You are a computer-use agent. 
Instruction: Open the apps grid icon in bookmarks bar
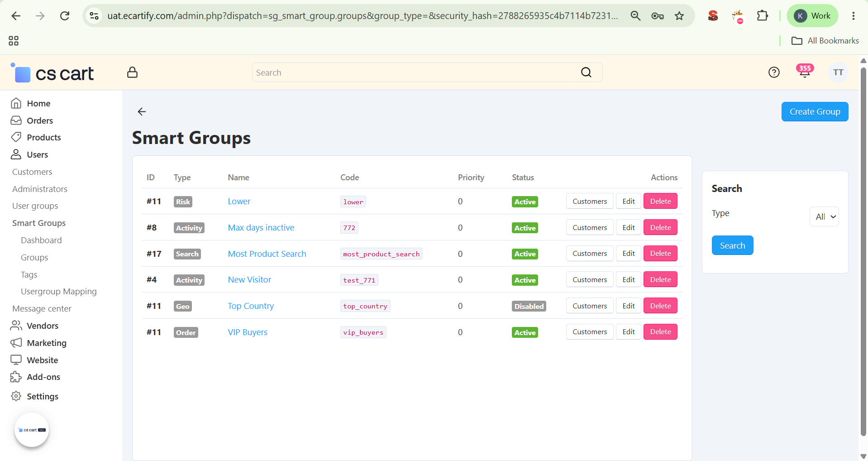pos(14,41)
